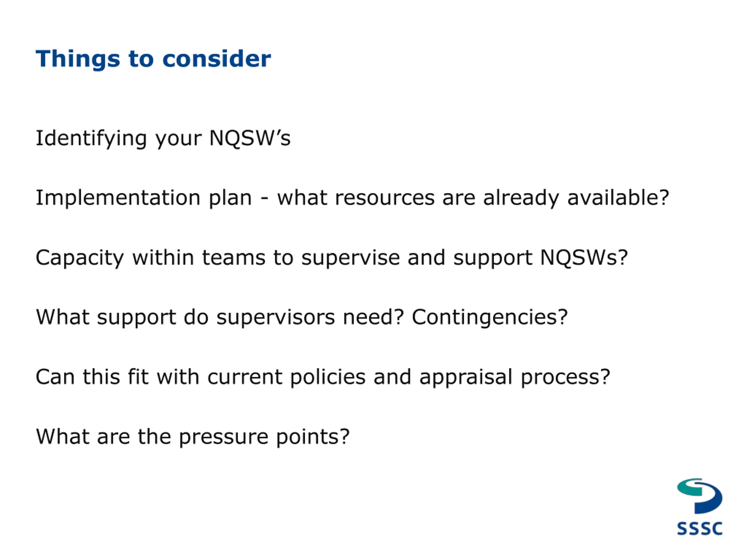The height and width of the screenshot is (560, 747).
Task: Click 'What support' starting the fourth line
Action: coord(106,318)
